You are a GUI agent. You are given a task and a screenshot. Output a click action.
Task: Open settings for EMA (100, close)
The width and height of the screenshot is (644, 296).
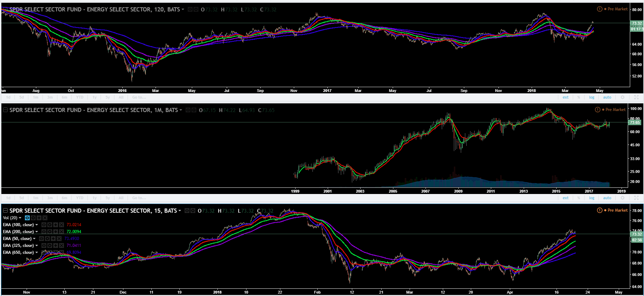click(x=50, y=225)
